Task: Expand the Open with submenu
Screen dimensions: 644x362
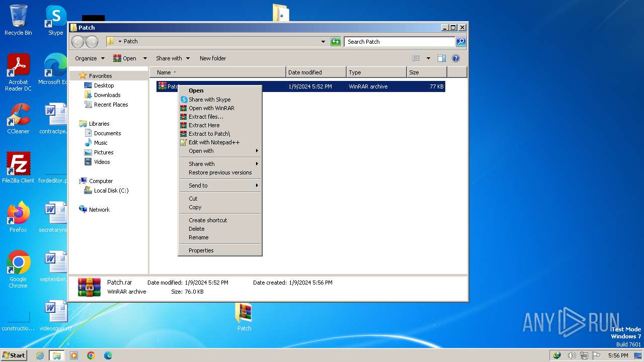Action: click(x=220, y=151)
